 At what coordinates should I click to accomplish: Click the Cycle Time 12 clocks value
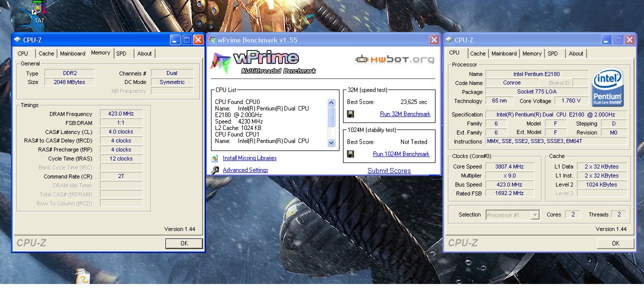[121, 158]
